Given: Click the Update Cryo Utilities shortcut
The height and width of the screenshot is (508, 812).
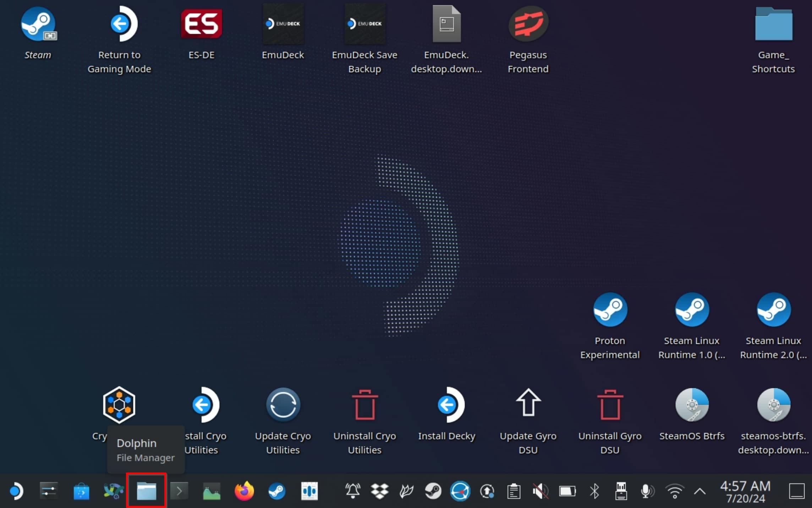Looking at the screenshot, I should click(283, 405).
